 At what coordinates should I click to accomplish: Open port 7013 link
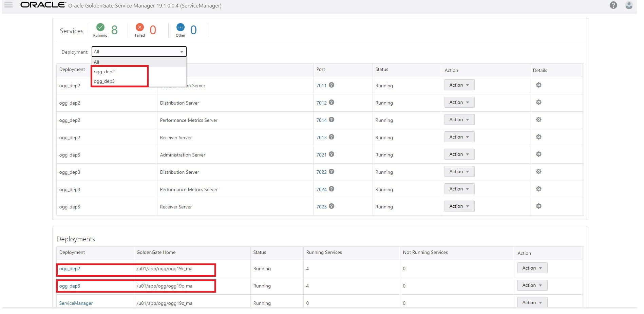click(321, 137)
